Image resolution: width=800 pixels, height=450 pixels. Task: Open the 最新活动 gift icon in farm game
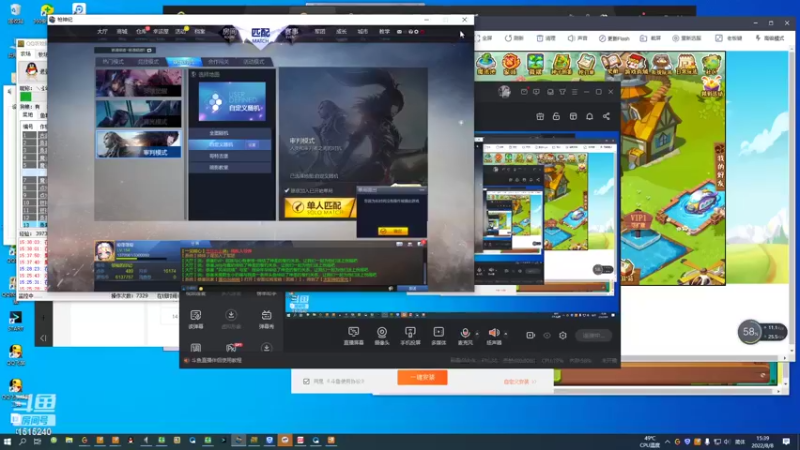click(x=711, y=87)
